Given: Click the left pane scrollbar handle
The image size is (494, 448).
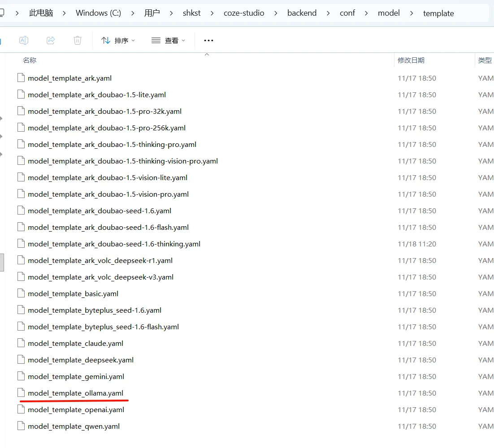Looking at the screenshot, I should coord(2,263).
